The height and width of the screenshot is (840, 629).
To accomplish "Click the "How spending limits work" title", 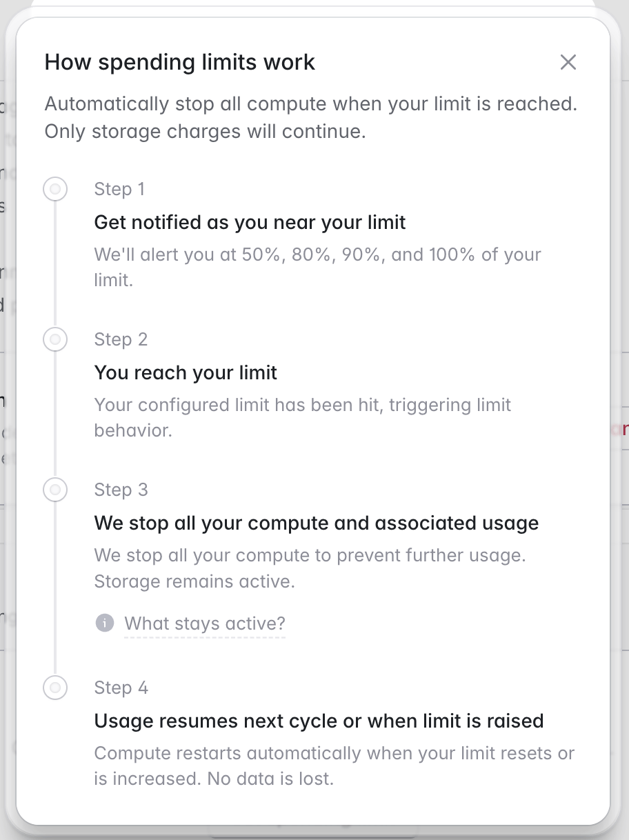I will pyautogui.click(x=180, y=62).
